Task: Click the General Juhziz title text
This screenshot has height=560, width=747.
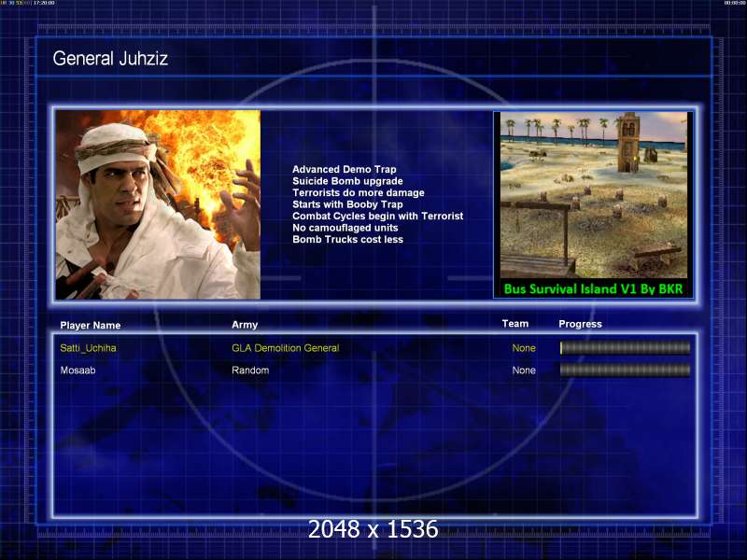Action: (110, 59)
